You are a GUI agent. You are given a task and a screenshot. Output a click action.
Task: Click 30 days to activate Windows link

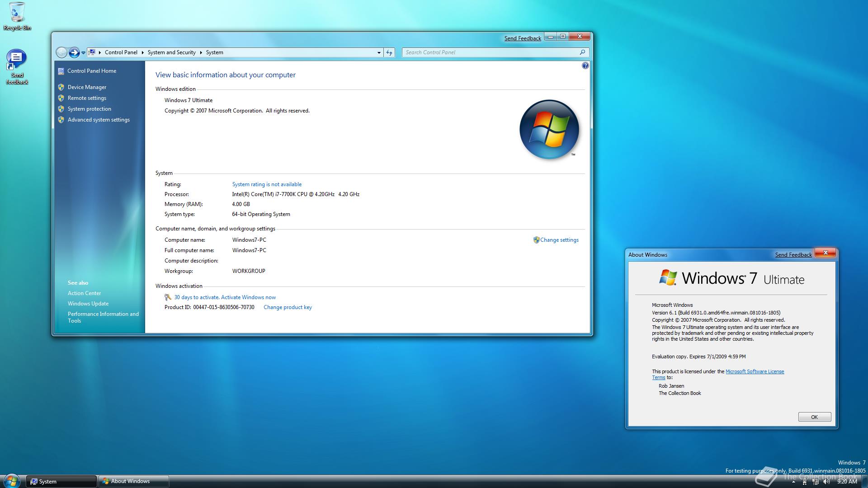tap(225, 297)
